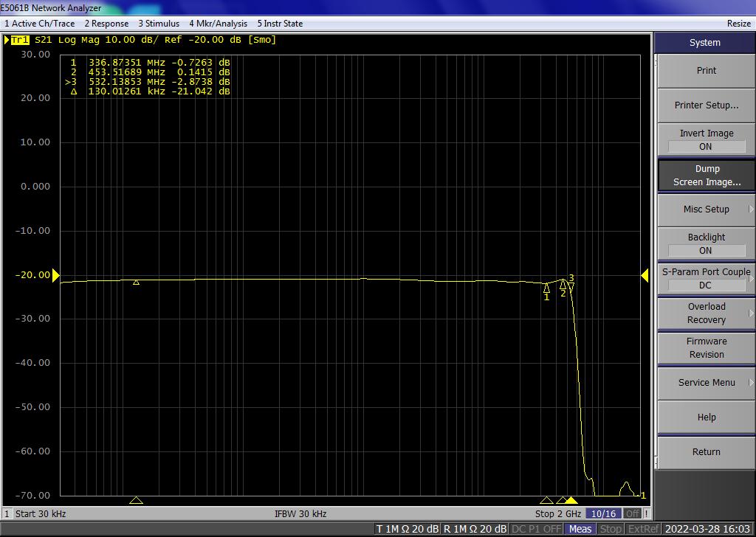The height and width of the screenshot is (537, 756).
Task: Click the left reference level arrow indicator
Action: pos(55,275)
